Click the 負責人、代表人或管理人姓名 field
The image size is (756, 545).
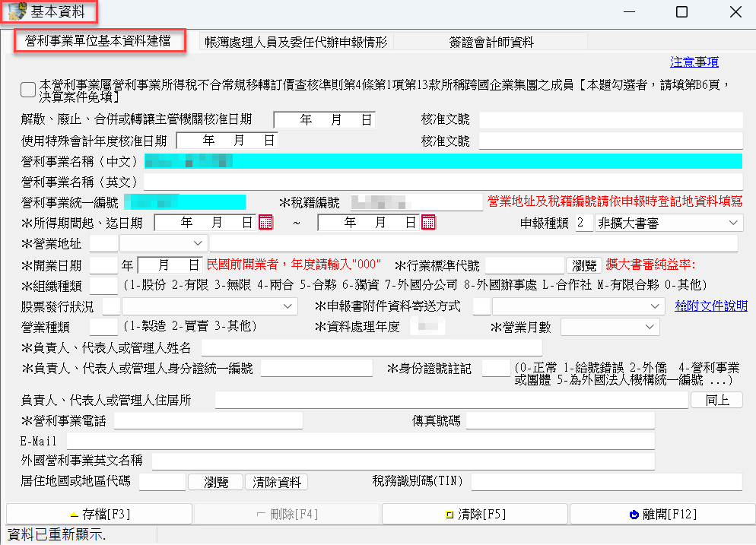[372, 347]
